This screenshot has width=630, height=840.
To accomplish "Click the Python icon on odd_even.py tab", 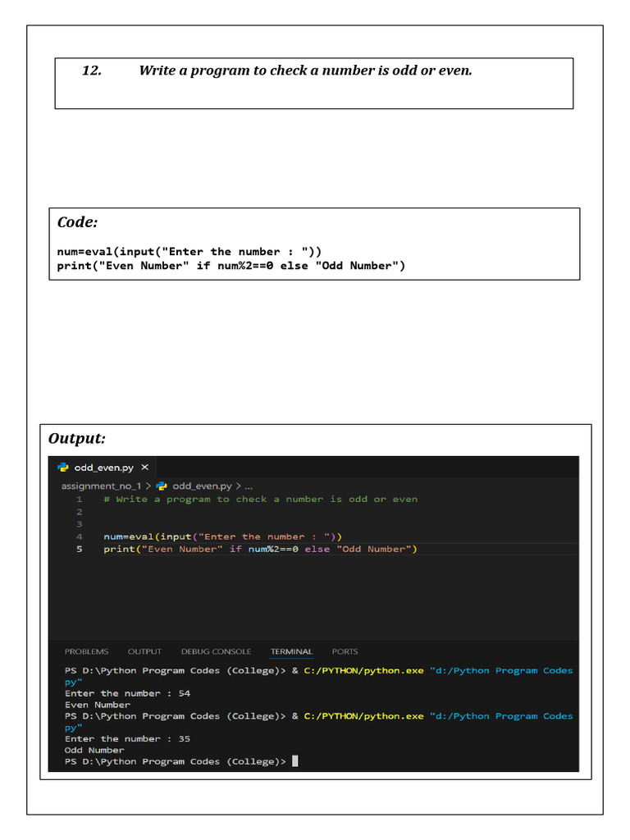I will point(63,468).
